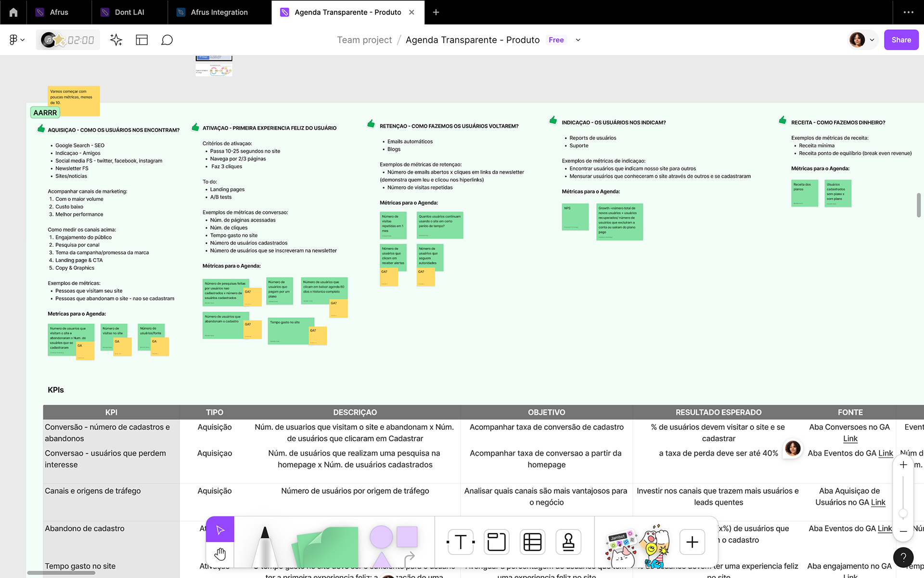
Task: Open the window ellipsis menu
Action: click(908, 12)
